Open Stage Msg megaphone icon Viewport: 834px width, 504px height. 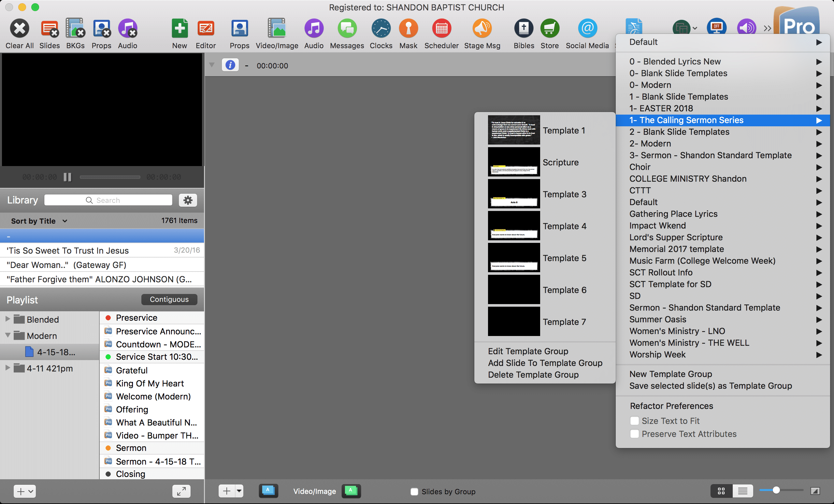click(x=482, y=28)
